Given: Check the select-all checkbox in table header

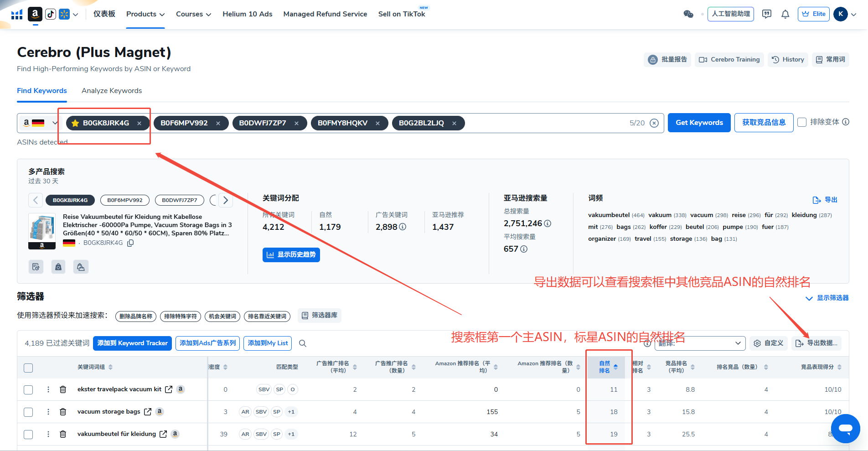Looking at the screenshot, I should 28,368.
